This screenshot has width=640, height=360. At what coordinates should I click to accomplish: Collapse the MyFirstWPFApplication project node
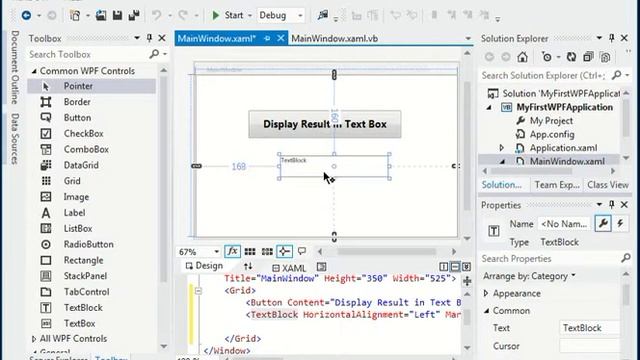[489, 108]
